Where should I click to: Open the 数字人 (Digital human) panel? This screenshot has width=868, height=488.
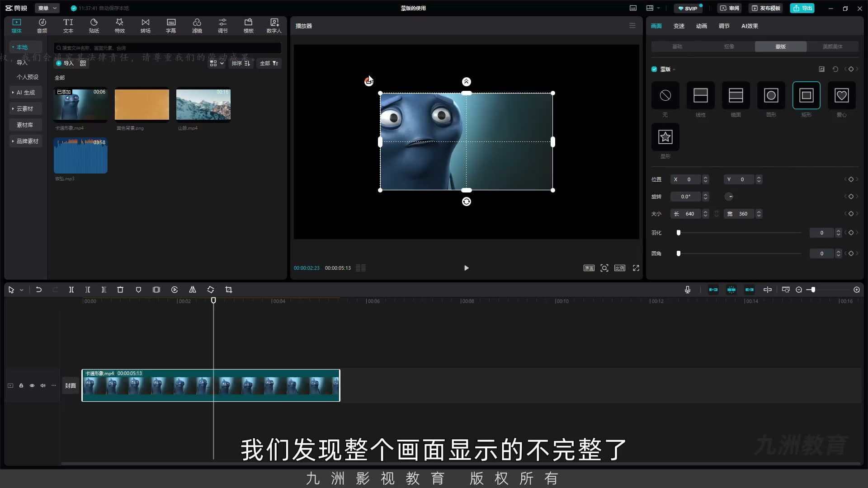coord(274,26)
